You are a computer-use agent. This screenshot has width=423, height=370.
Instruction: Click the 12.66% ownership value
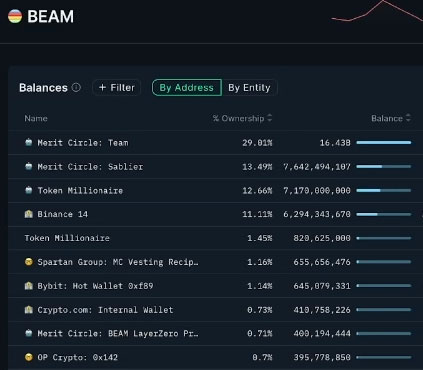coord(257,190)
